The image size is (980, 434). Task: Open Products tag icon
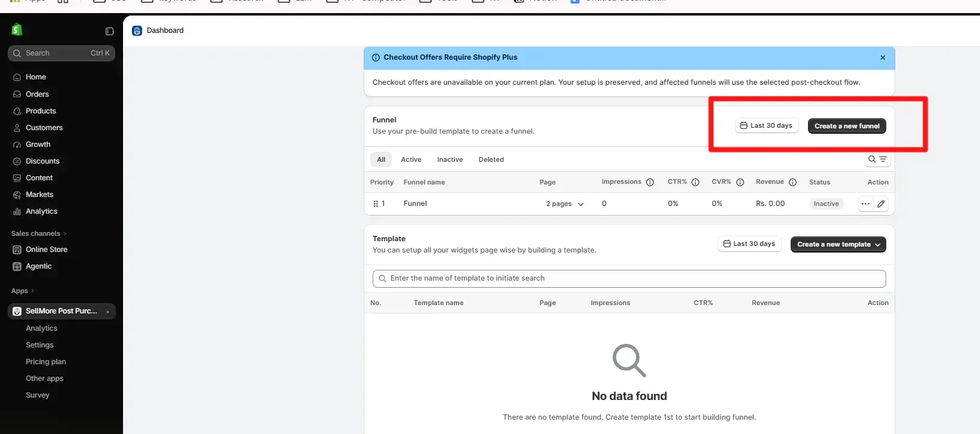(x=17, y=111)
